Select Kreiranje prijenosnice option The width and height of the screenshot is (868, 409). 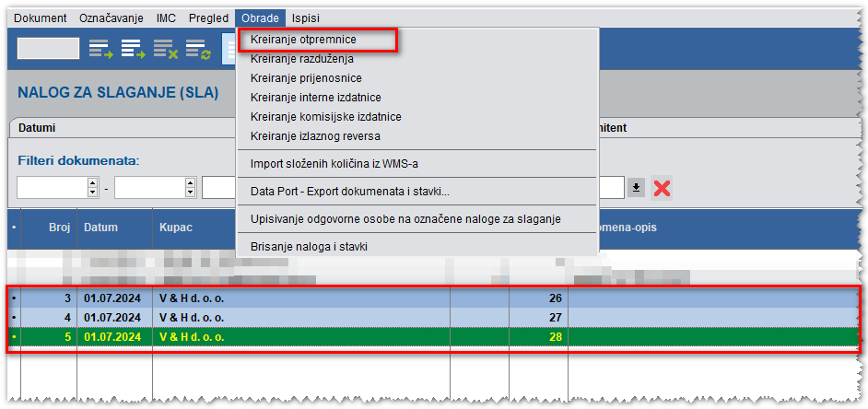pyautogui.click(x=306, y=78)
